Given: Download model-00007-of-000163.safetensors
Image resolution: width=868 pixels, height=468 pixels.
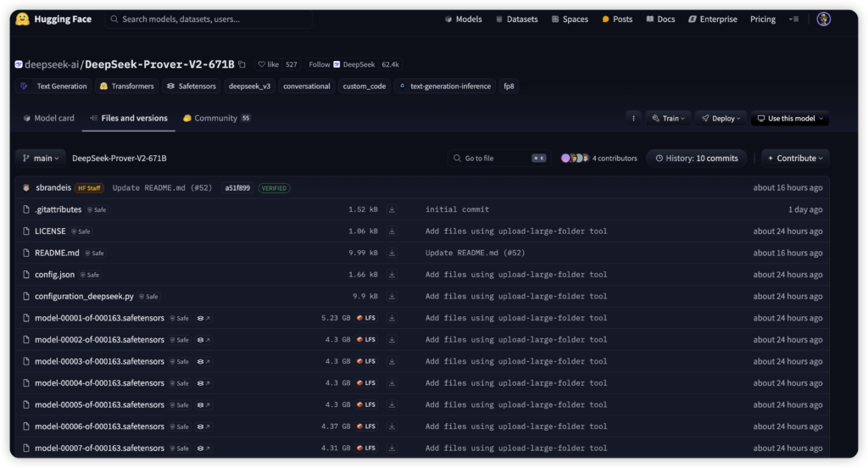Looking at the screenshot, I should pos(392,448).
